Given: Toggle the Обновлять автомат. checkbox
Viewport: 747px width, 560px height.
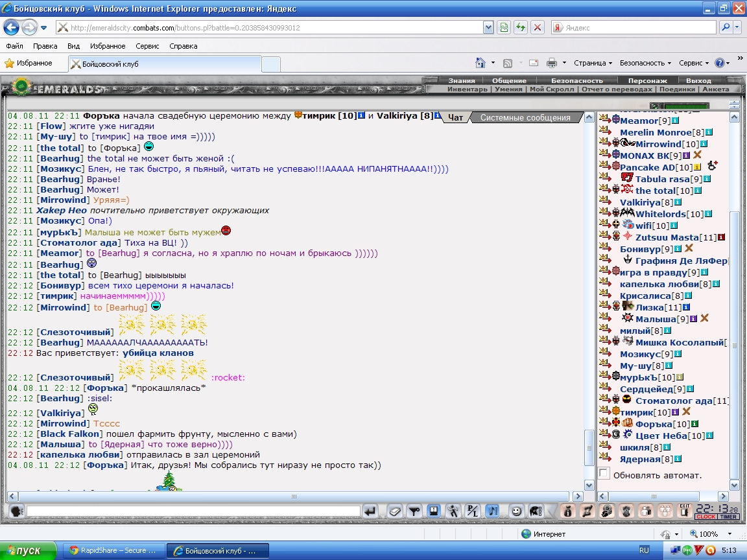Looking at the screenshot, I should click(x=604, y=474).
